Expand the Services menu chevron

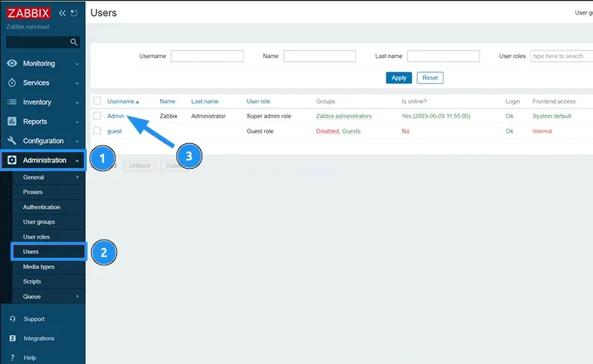tap(77, 83)
